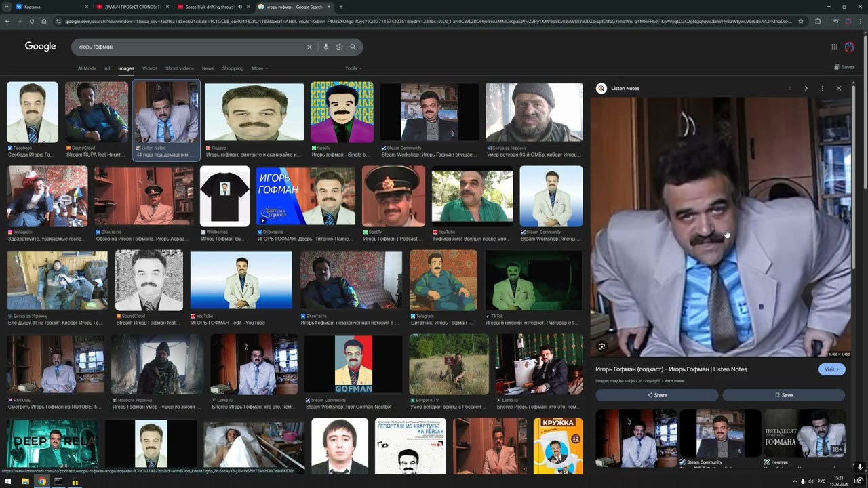Screen dimensions: 868x488
Task: Expand the More search filters dropdown
Action: [x=260, y=68]
